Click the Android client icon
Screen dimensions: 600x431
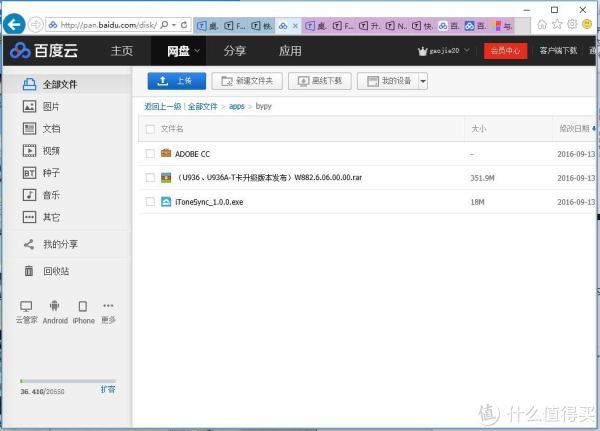click(x=55, y=306)
